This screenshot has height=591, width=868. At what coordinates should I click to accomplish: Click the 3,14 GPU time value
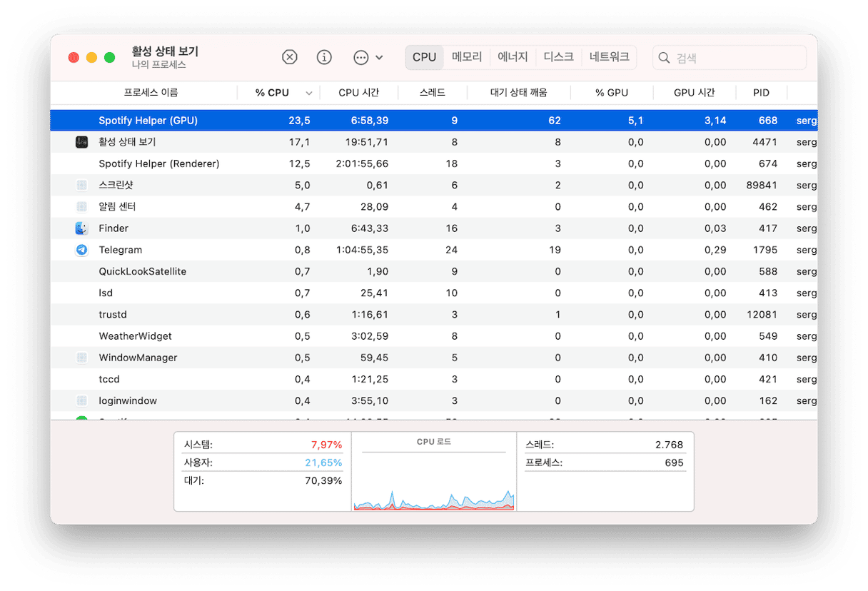715,121
